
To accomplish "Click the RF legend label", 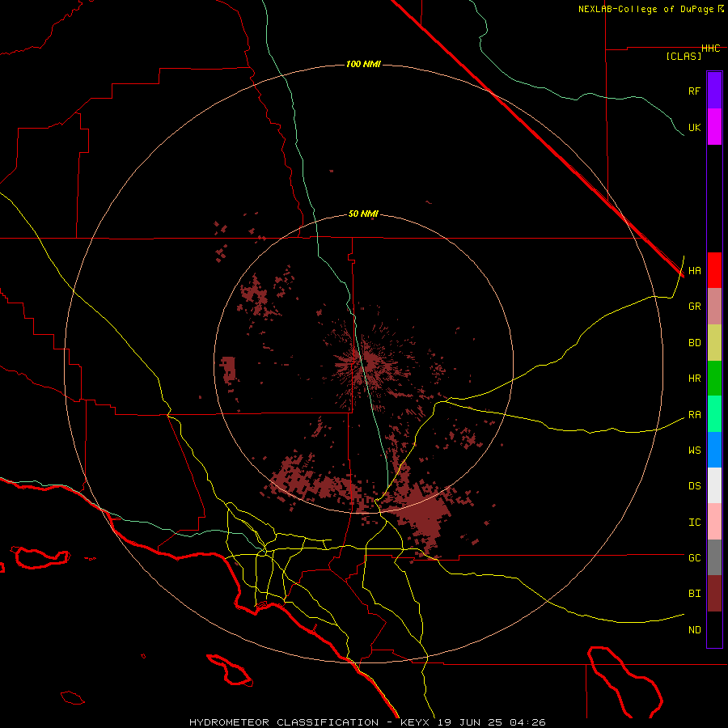I will (x=694, y=91).
